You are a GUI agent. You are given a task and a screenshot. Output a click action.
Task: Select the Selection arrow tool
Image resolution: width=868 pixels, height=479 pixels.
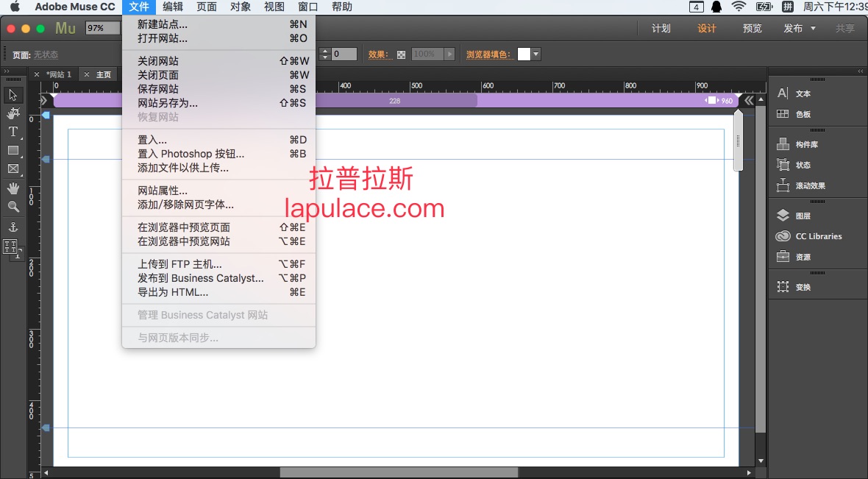pyautogui.click(x=13, y=95)
